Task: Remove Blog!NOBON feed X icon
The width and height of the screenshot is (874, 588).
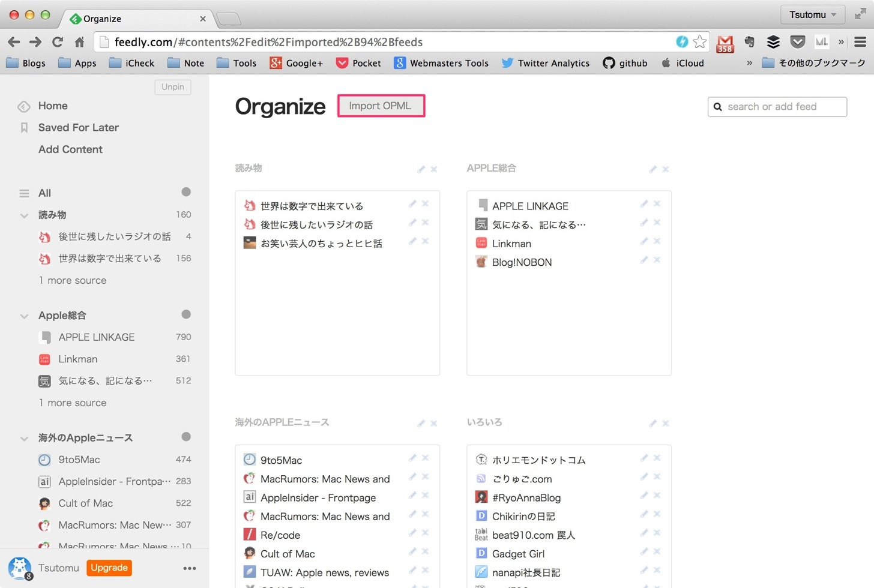Action: coord(657,260)
